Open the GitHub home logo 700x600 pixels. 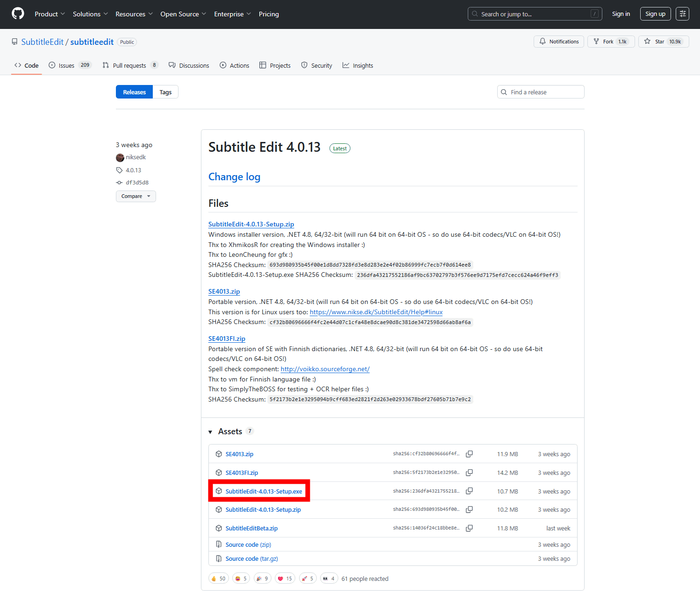(18, 14)
